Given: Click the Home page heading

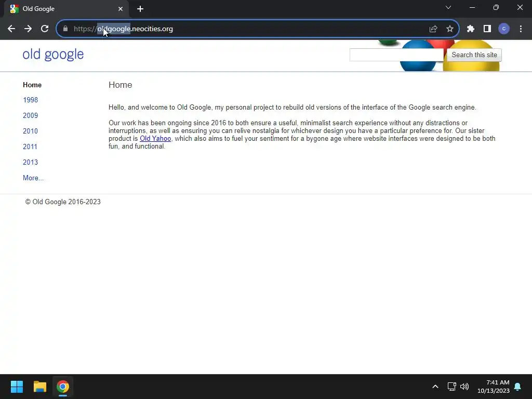Looking at the screenshot, I should [x=121, y=85].
